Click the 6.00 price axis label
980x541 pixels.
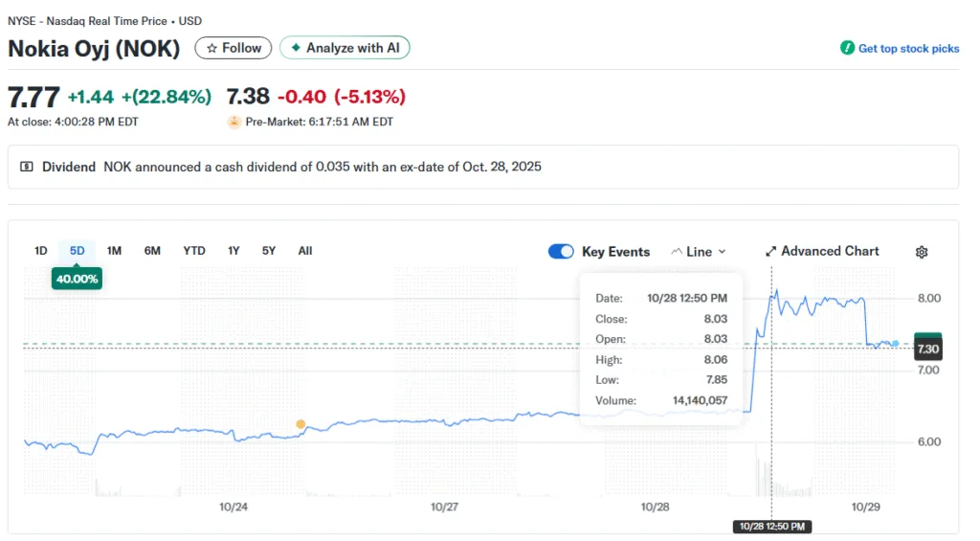click(x=928, y=441)
